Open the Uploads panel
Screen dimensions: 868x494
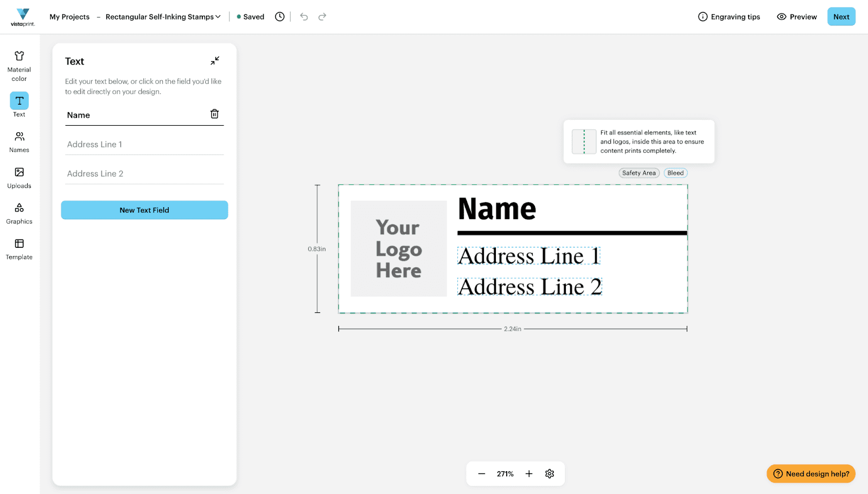pos(19,176)
